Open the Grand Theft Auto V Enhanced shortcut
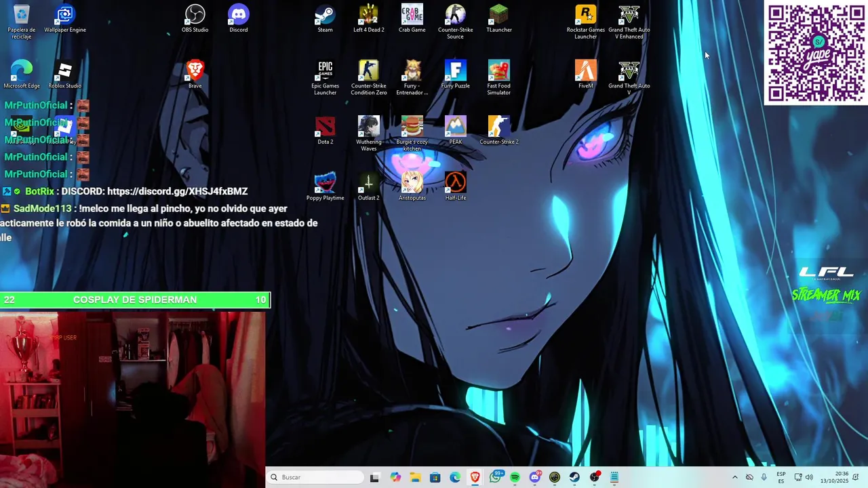Screen dimensions: 868x488 pos(629,22)
